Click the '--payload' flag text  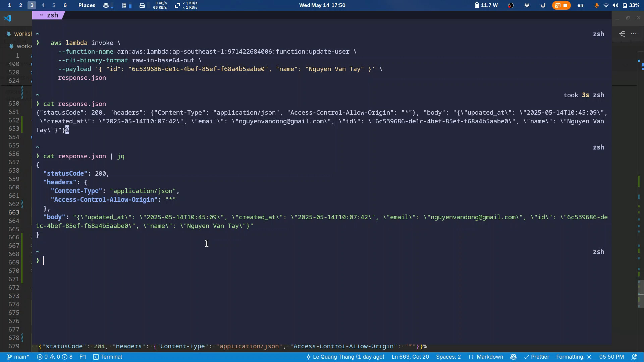coord(74,69)
